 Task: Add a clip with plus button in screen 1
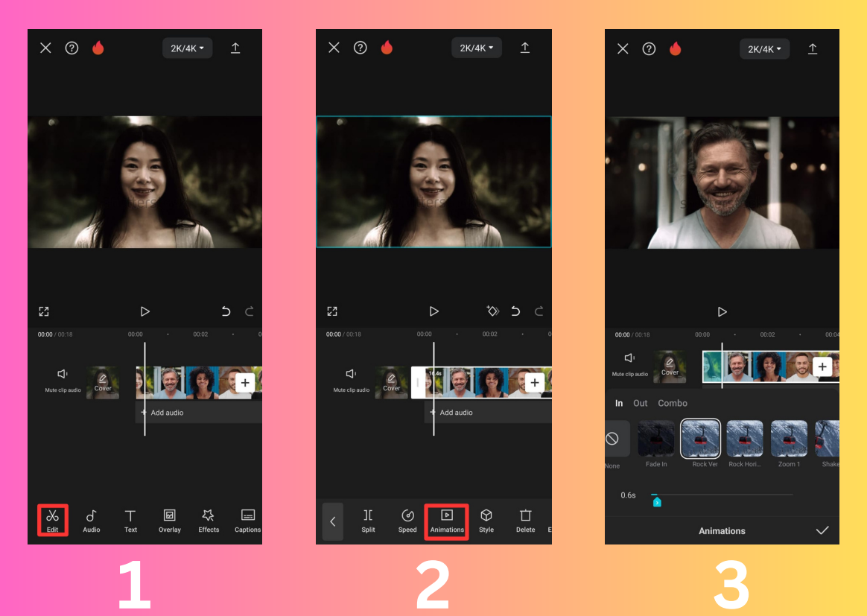[245, 383]
